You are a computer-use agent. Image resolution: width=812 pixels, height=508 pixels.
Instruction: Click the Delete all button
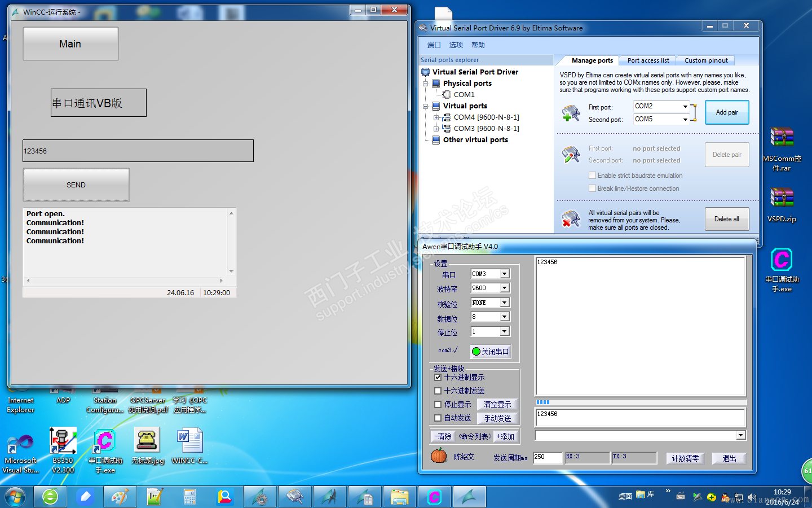coord(727,219)
